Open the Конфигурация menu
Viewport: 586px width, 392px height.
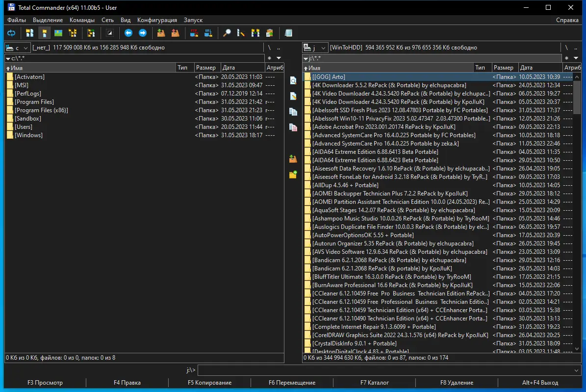tap(157, 20)
